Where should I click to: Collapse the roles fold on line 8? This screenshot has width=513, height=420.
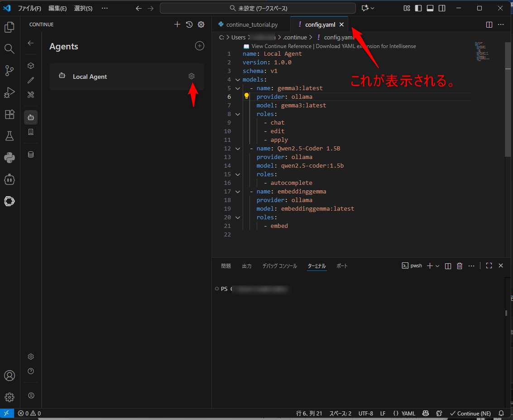tap(237, 114)
